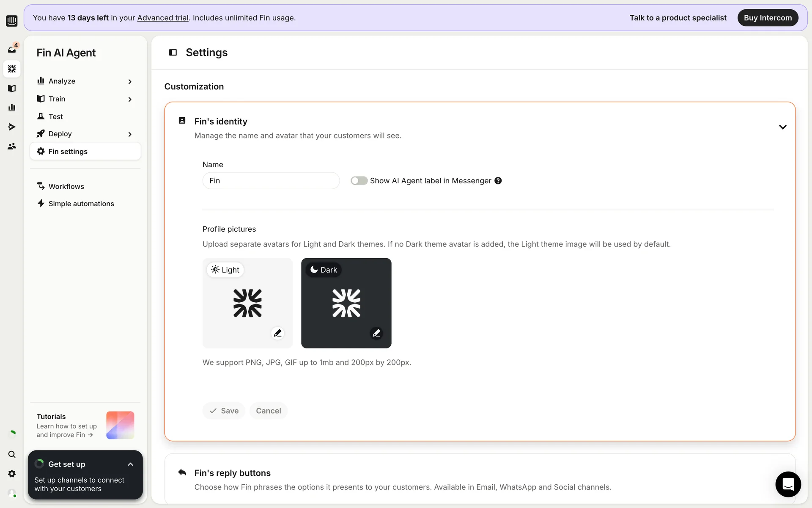
Task: Open the Inbox icon in left rail
Action: [x=12, y=50]
